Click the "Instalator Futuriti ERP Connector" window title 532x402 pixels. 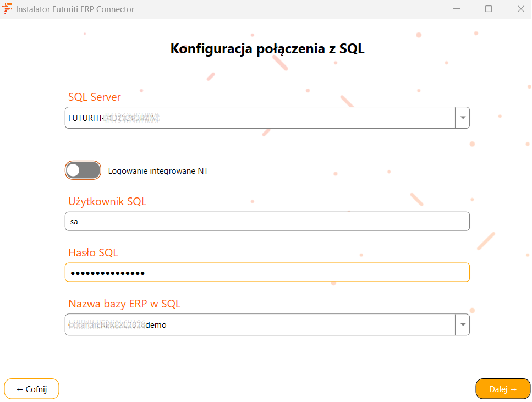75,9
